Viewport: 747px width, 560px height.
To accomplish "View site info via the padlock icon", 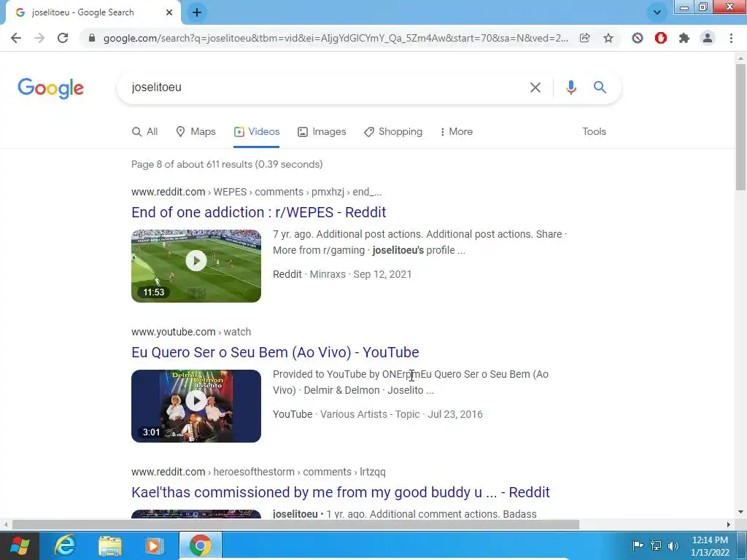I will (92, 38).
